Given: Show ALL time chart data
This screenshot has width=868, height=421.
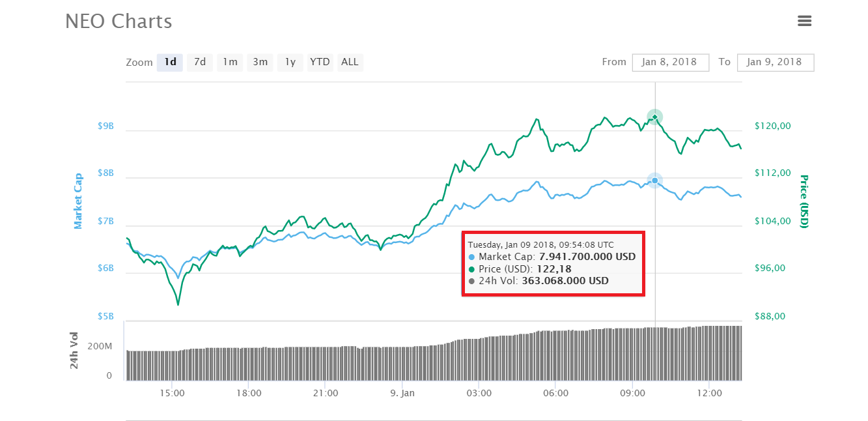Looking at the screenshot, I should pos(350,62).
